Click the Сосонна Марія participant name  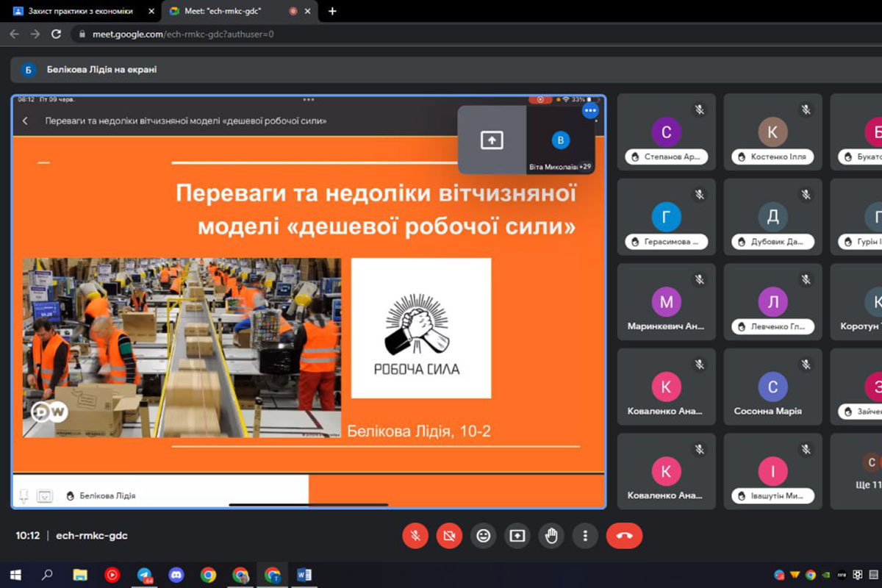(767, 412)
